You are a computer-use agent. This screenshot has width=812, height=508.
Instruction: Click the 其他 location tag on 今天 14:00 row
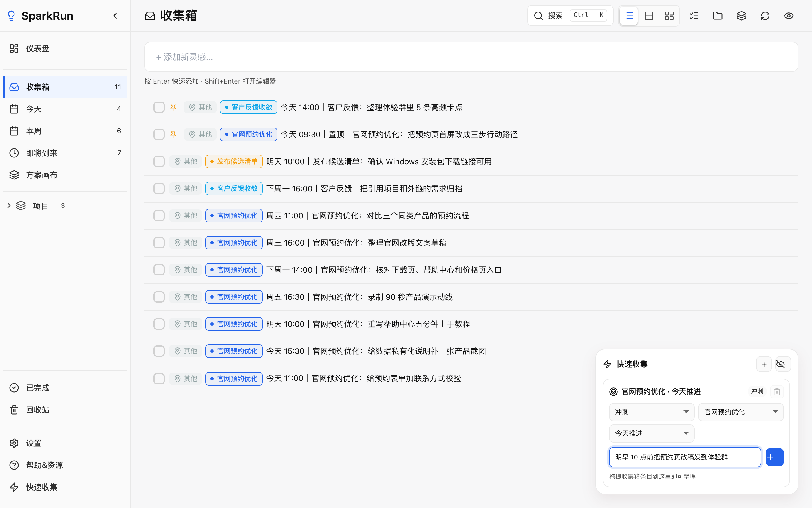click(200, 107)
